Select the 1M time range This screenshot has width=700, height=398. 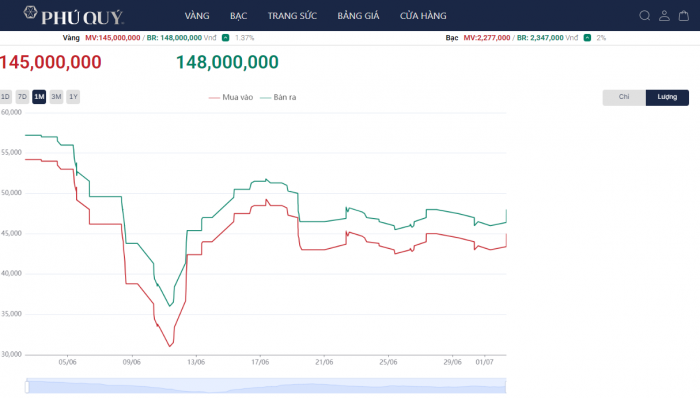pyautogui.click(x=39, y=97)
